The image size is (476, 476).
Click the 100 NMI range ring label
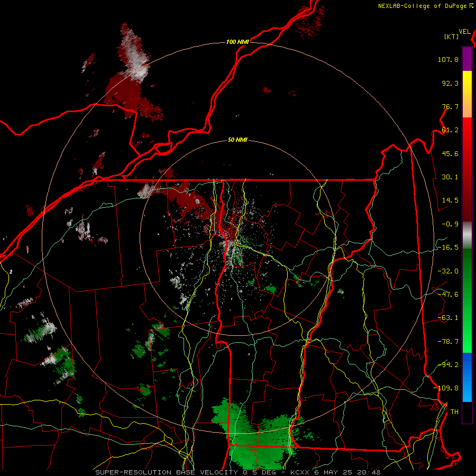(237, 42)
